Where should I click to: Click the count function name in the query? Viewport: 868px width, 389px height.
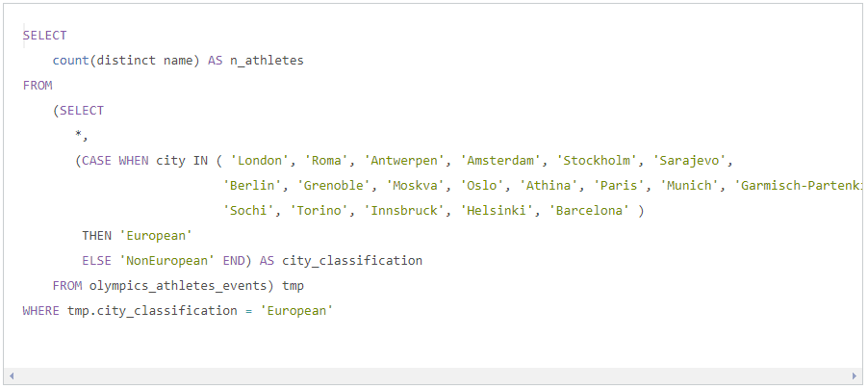click(x=71, y=61)
